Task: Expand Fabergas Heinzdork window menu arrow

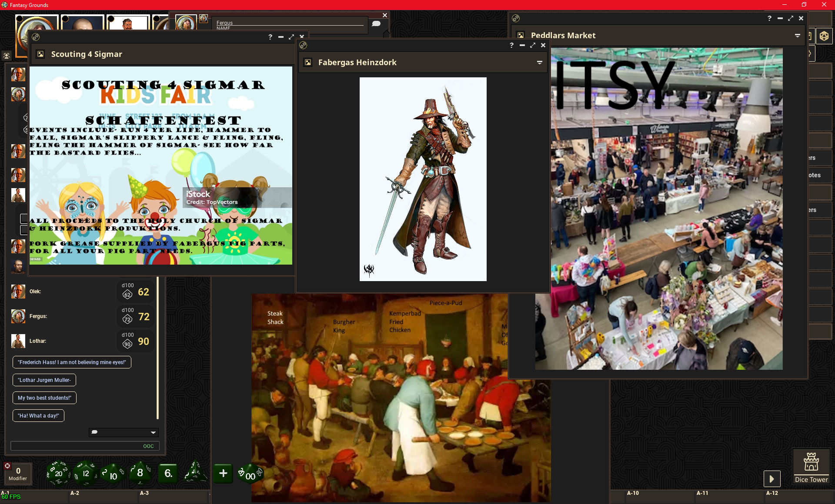Action: pos(540,63)
